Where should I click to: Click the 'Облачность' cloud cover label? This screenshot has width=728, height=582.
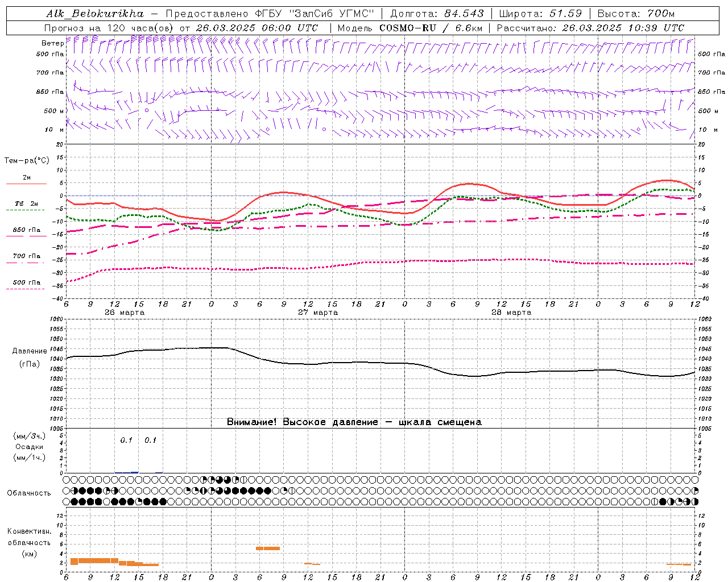pos(29,493)
